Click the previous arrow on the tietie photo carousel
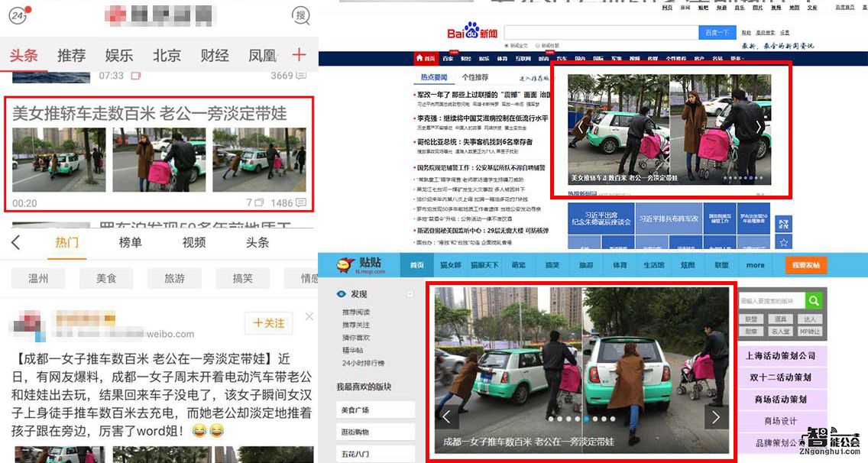Image resolution: width=868 pixels, height=463 pixels. [447, 416]
